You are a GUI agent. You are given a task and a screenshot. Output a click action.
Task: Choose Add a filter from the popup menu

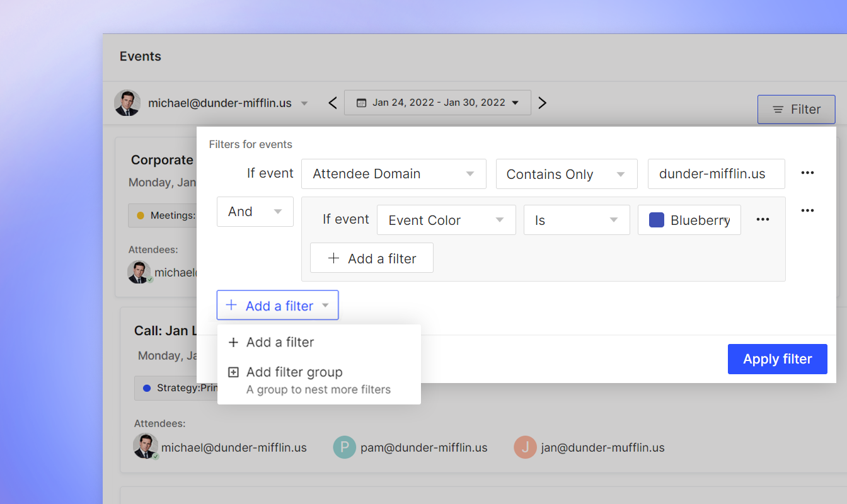[319, 342]
